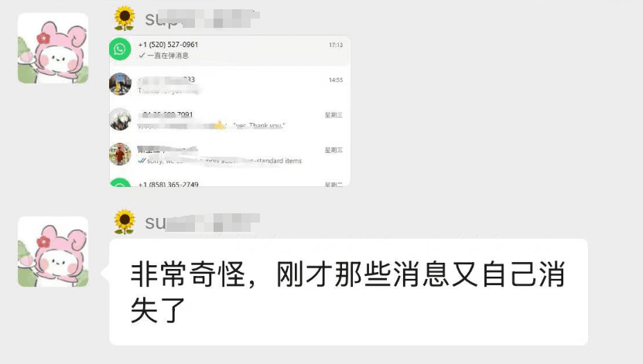643x364 pixels.
Task: Select the white-haired anime avatar in third chat
Action: pos(120,119)
